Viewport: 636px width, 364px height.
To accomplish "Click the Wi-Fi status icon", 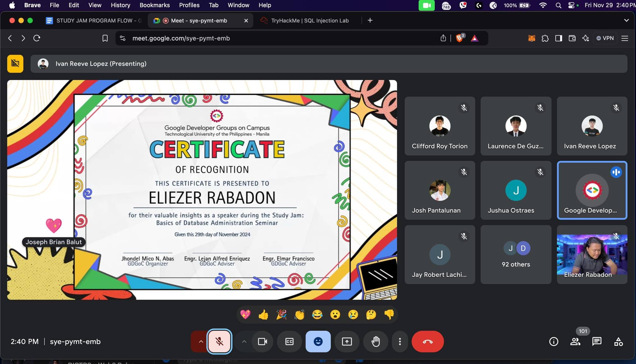I will [x=543, y=5].
